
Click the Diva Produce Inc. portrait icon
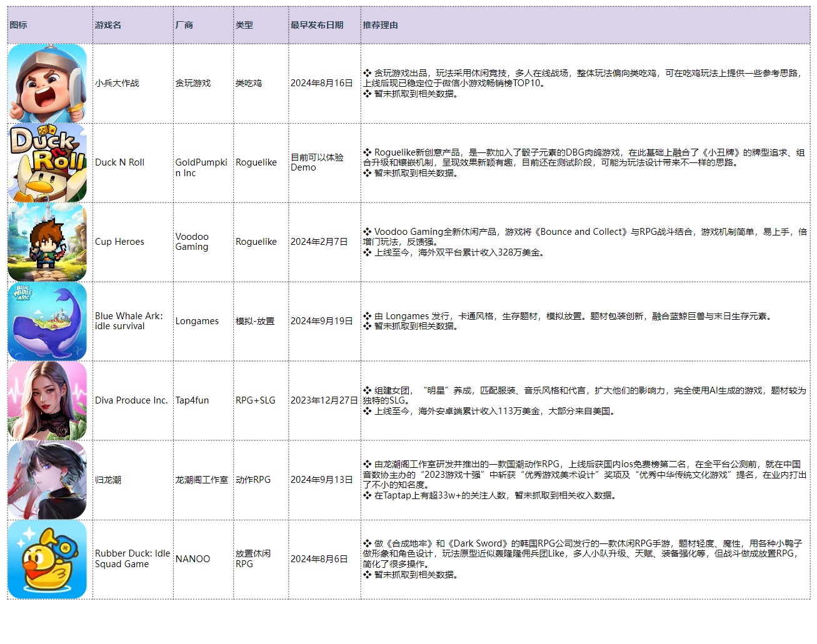[48, 401]
